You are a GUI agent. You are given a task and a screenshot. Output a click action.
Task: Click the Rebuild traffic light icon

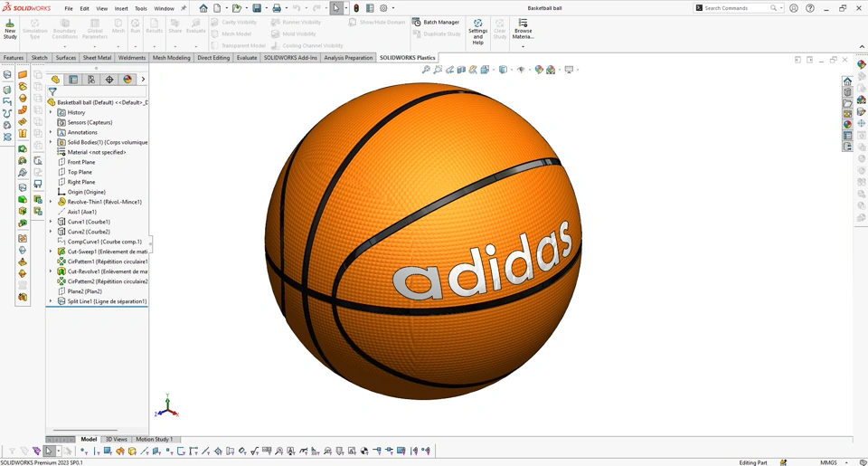point(356,8)
